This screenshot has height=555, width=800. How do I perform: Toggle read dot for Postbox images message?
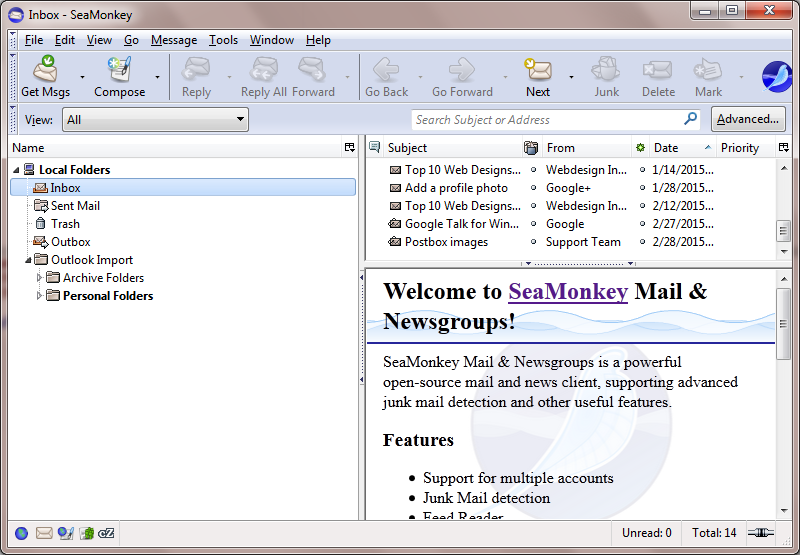pyautogui.click(x=533, y=242)
